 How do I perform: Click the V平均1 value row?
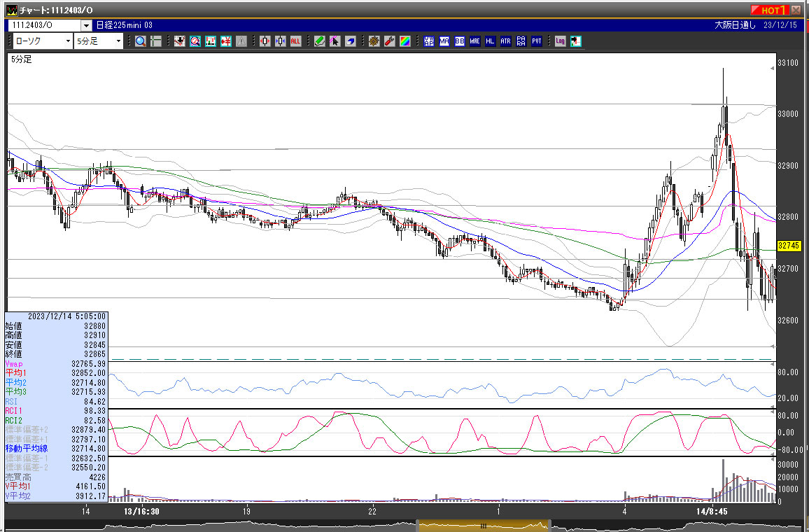coord(56,486)
